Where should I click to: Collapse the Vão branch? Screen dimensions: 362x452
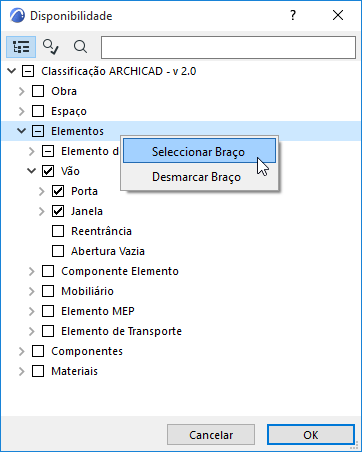tap(32, 171)
